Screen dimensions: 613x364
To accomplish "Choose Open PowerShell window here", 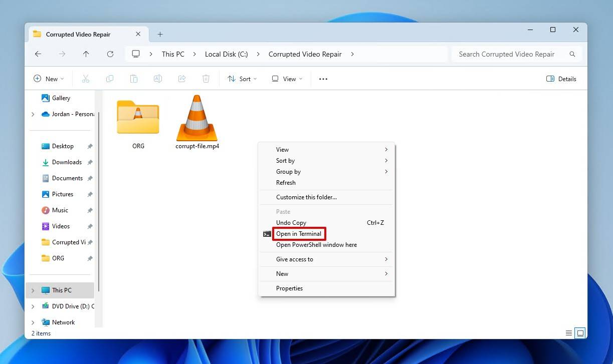I will coord(326,245).
